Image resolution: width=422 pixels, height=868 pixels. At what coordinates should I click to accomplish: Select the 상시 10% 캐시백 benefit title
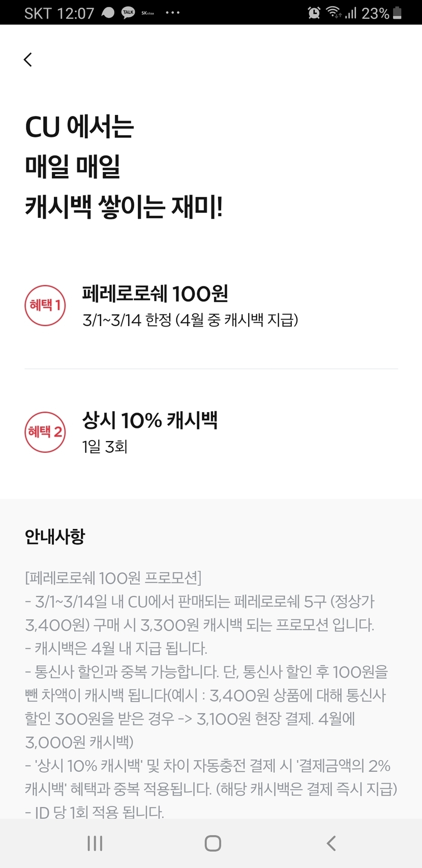point(150,420)
